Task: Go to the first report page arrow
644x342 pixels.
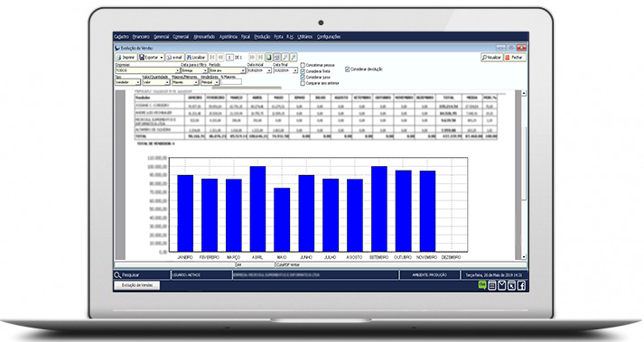Action: pos(212,58)
